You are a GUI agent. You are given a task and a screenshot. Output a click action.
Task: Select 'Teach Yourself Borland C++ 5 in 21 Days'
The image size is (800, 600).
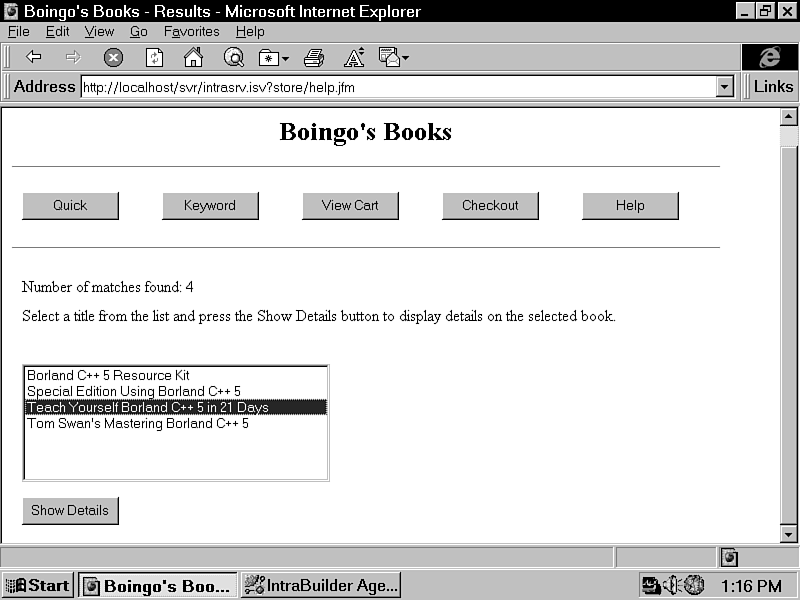176,407
